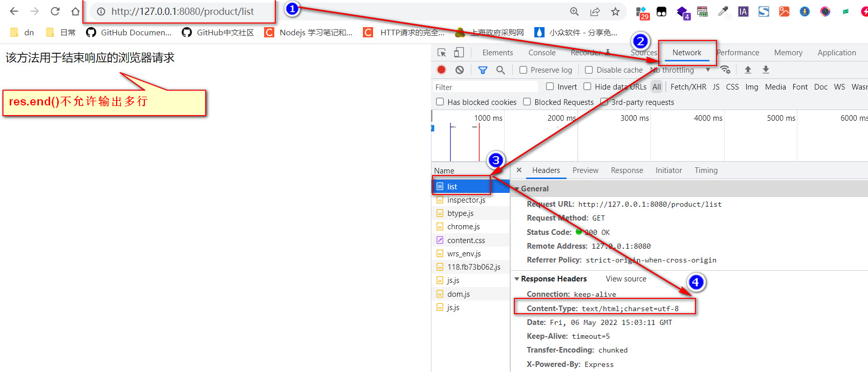Filter requests by Fetch/XHR
Screen dimensions: 868x372
(688, 86)
